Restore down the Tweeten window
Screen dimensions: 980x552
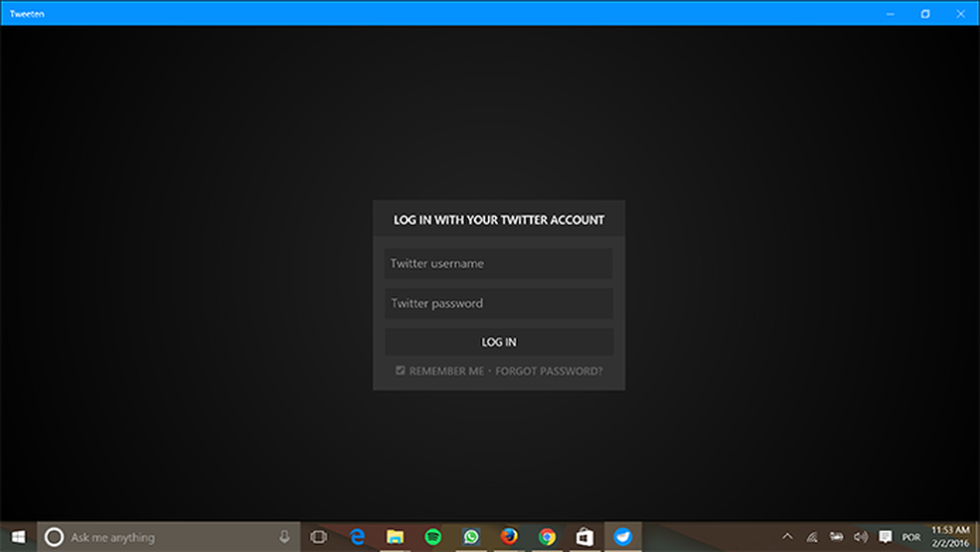925,14
